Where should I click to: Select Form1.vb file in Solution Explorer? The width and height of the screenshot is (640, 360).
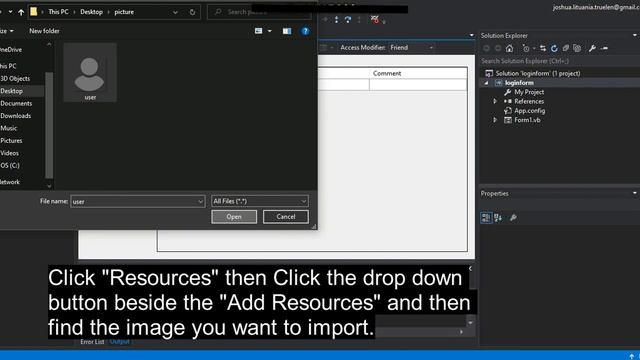click(x=527, y=120)
